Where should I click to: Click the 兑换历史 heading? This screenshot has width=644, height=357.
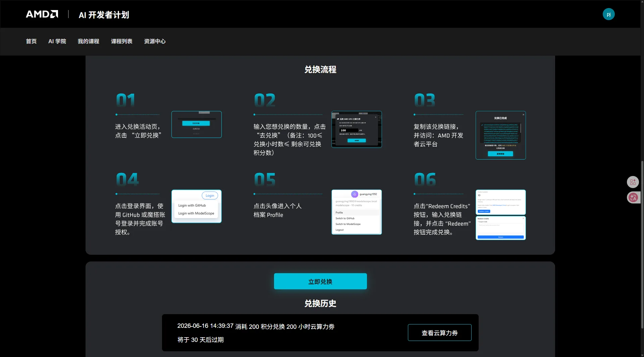(x=320, y=303)
